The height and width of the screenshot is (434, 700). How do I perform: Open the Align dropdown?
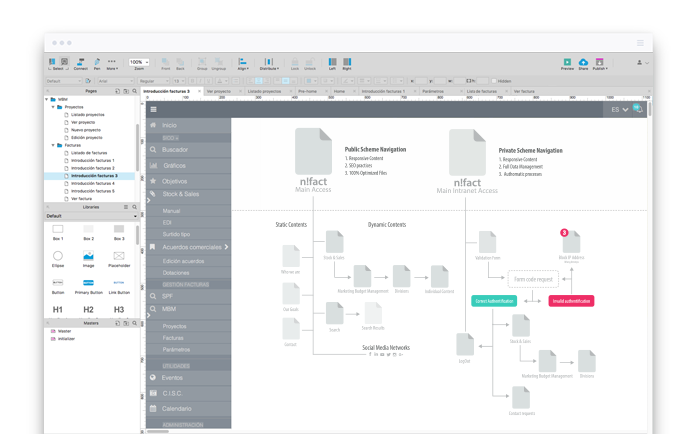[x=243, y=64]
